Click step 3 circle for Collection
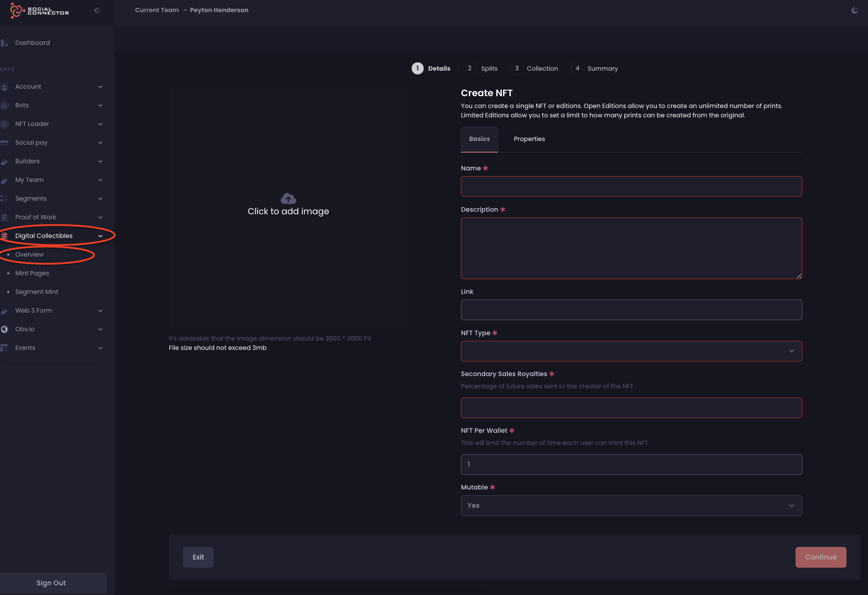Viewport: 868px width, 595px height. (516, 69)
